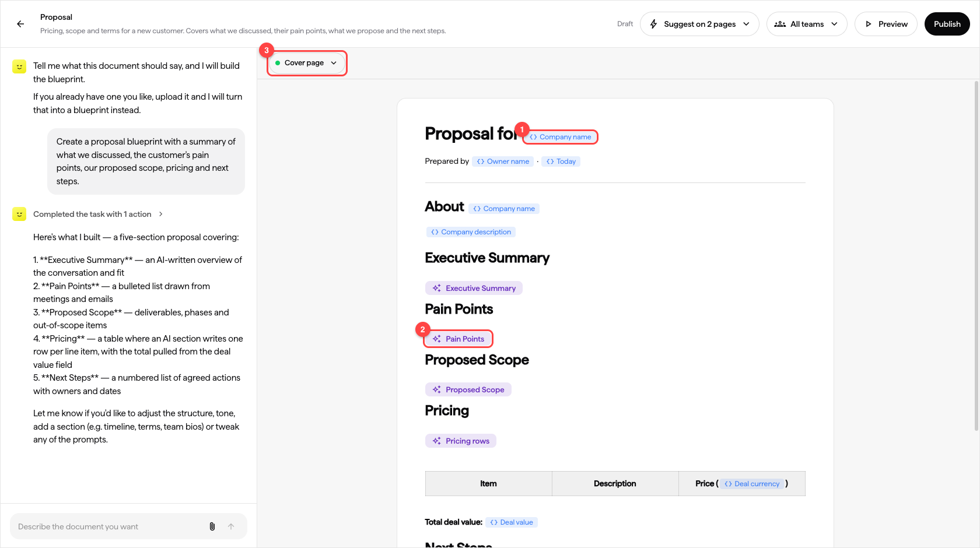This screenshot has height=548, width=980.
Task: Click the 'Pricing' section heading
Action: tap(447, 411)
